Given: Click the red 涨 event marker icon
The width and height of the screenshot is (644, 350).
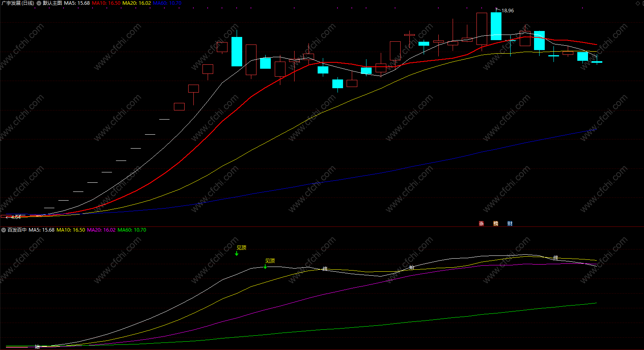Looking at the screenshot, I should click(481, 224).
